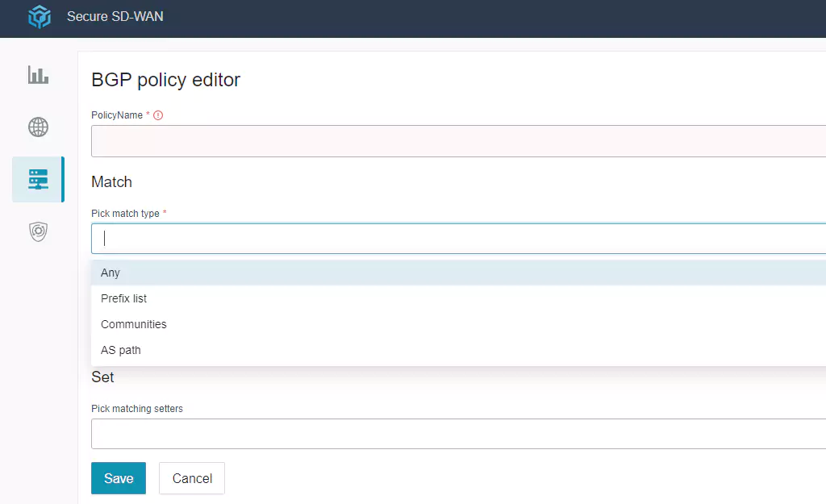Save the BGP policy

coord(119,478)
